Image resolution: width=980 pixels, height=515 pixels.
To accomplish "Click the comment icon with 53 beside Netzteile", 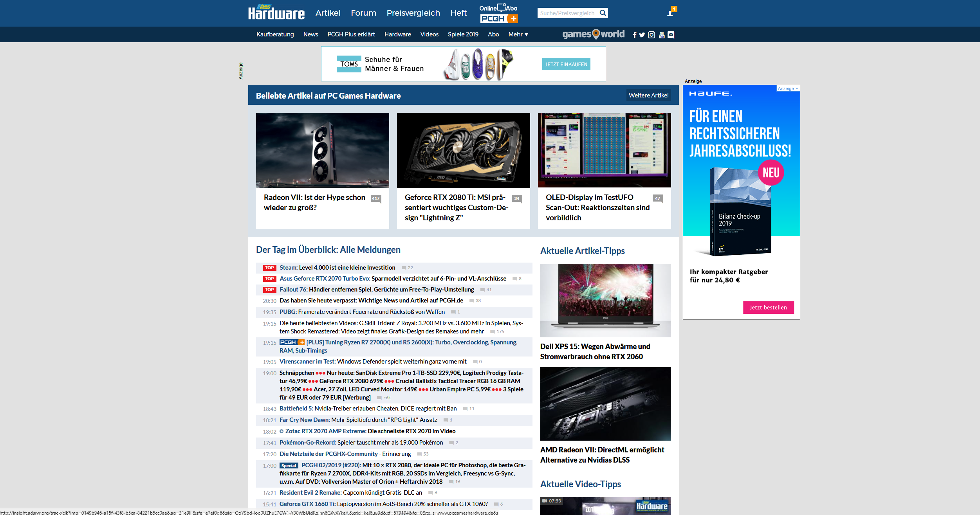I will tap(423, 454).
